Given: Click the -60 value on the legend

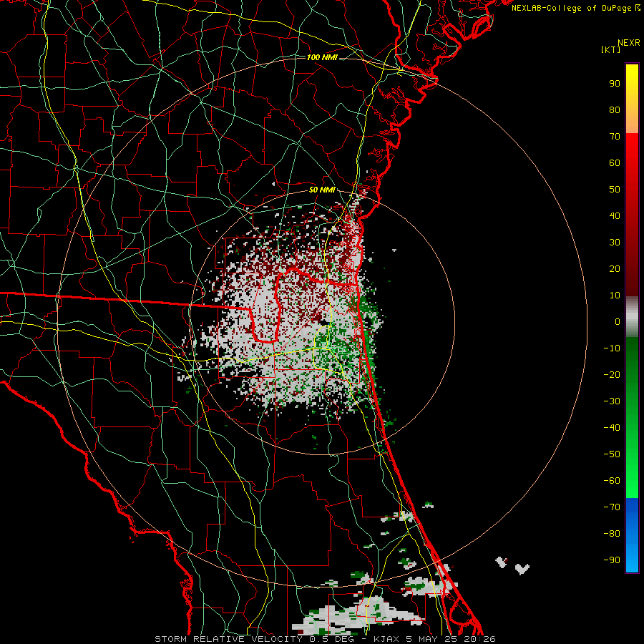Looking at the screenshot, I should 612,481.
